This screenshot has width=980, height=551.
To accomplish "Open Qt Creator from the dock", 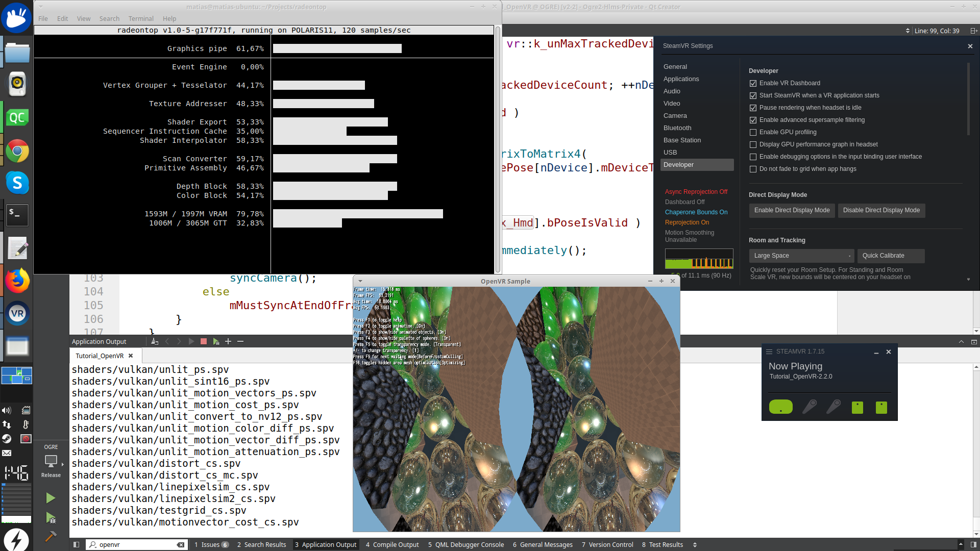I will [x=17, y=117].
